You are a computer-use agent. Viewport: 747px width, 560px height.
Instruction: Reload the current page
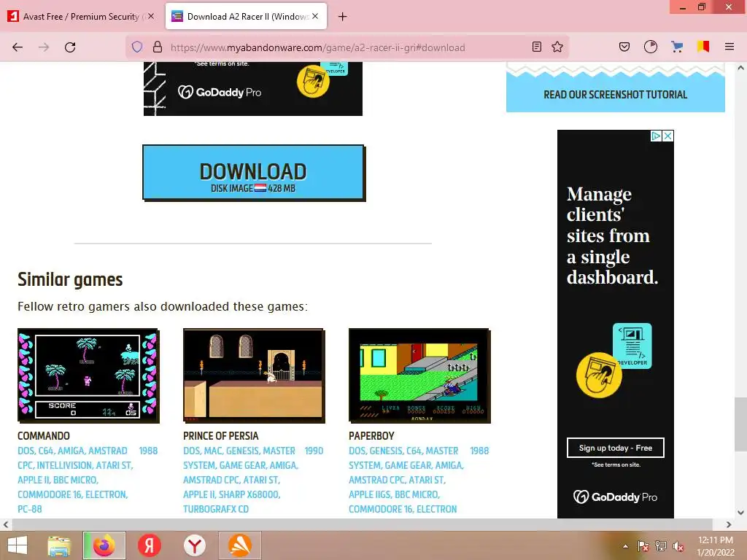(70, 47)
